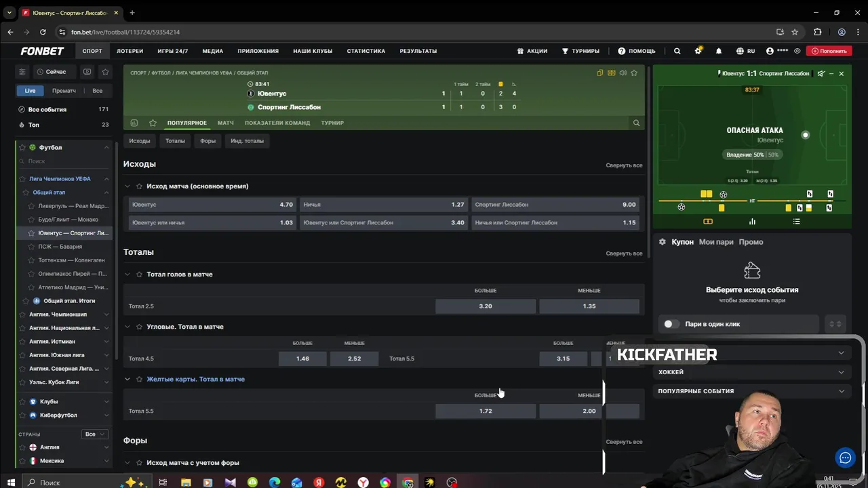The image size is (868, 488).
Task: Switch to Показатели команд tab
Action: [x=277, y=123]
